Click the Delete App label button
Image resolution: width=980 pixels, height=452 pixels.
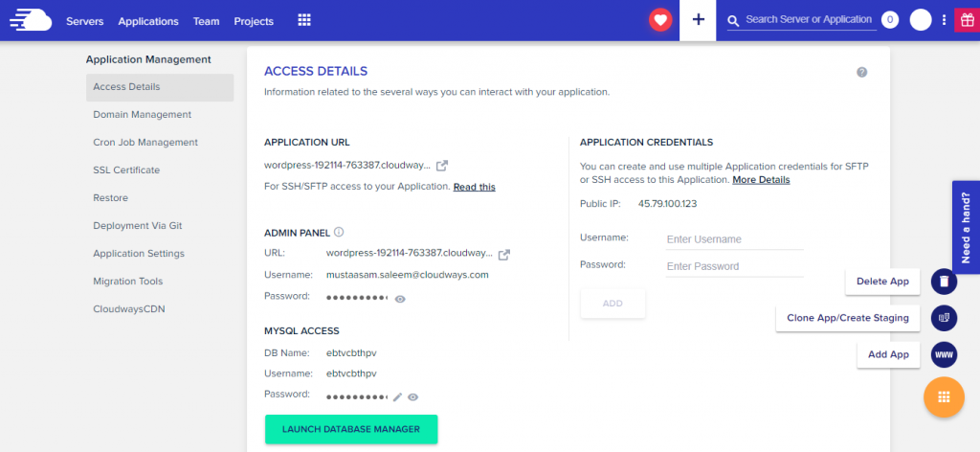[882, 282]
